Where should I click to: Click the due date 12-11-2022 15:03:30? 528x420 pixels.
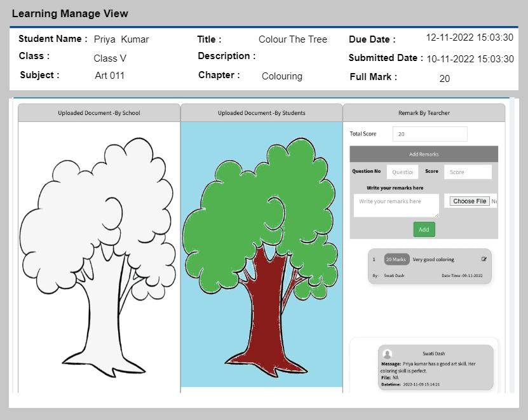(470, 37)
